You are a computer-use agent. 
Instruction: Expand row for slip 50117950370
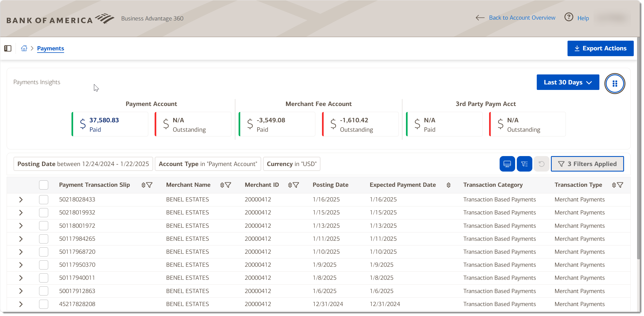21,265
